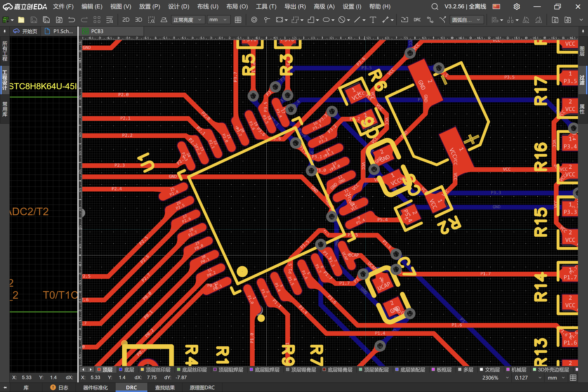This screenshot has height=392, width=588.
Task: Click the DRC check toolbar button
Action: tap(417, 20)
